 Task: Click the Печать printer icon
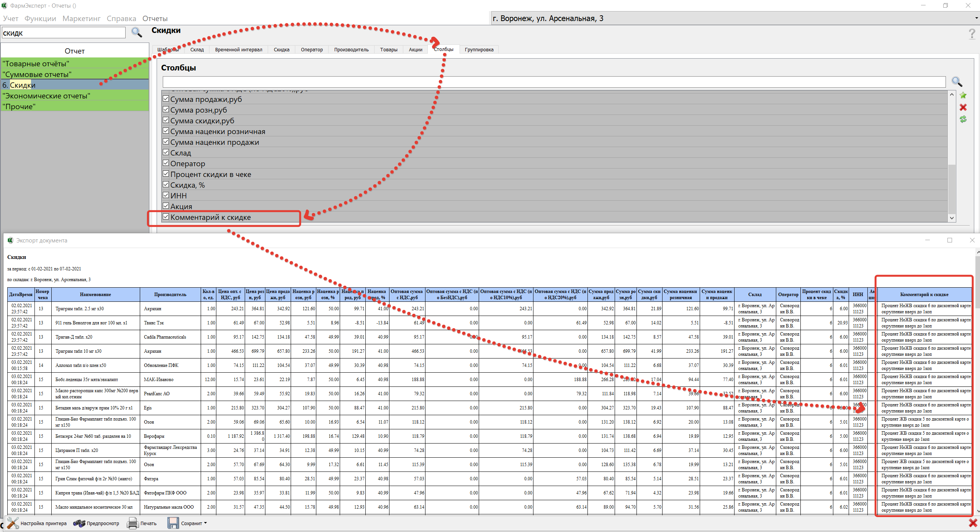coord(133,523)
